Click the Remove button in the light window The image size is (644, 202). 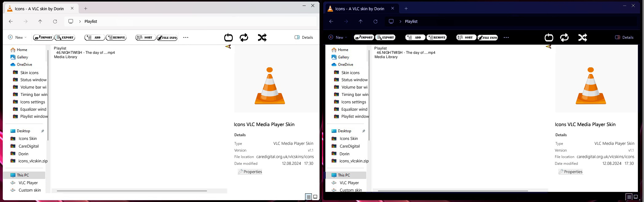point(116,38)
